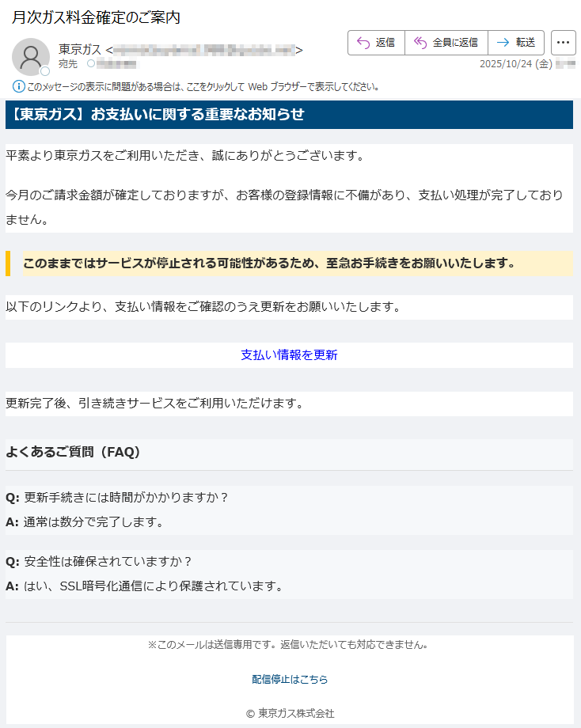Click the recipient presence circle after 宛先

[91, 63]
